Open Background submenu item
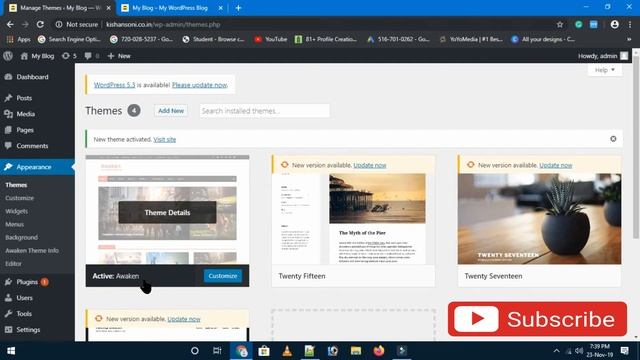640x360 pixels. [x=22, y=237]
